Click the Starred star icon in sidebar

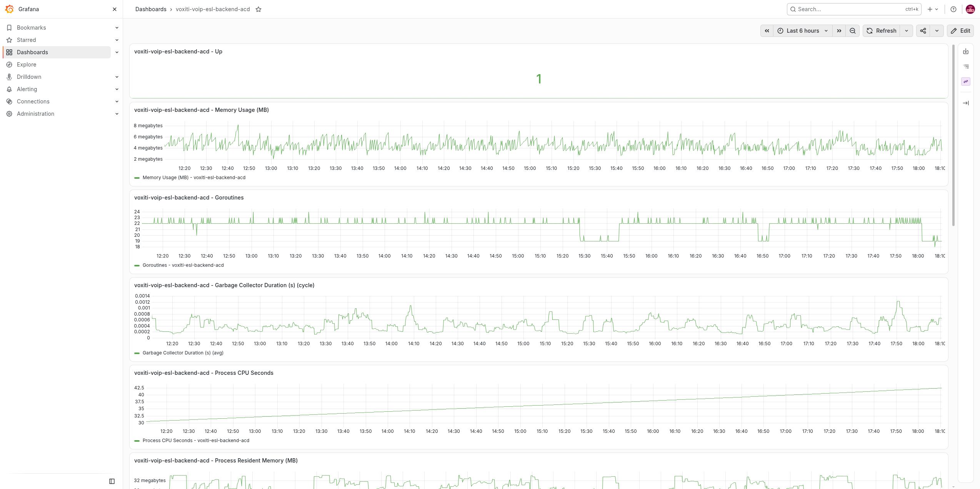click(9, 40)
